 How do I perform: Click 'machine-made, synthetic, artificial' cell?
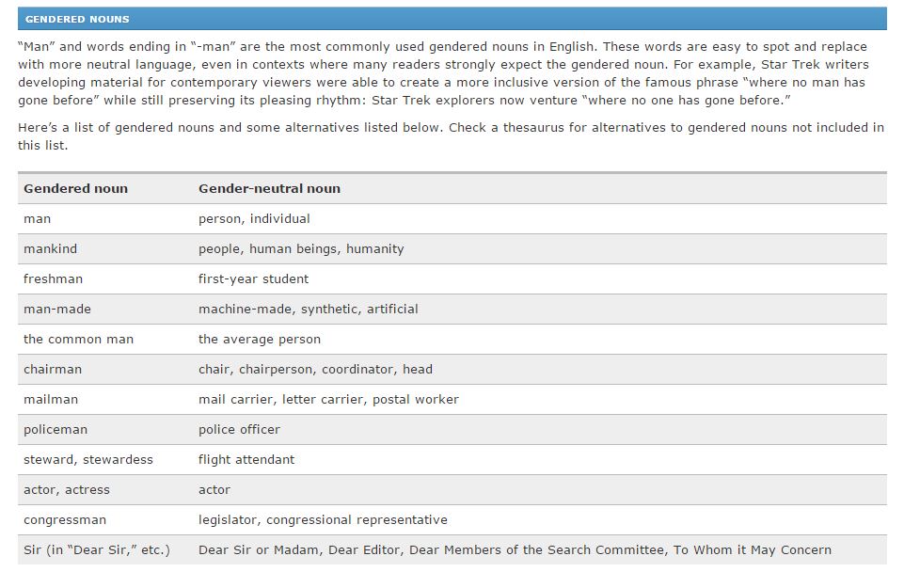[x=309, y=309]
